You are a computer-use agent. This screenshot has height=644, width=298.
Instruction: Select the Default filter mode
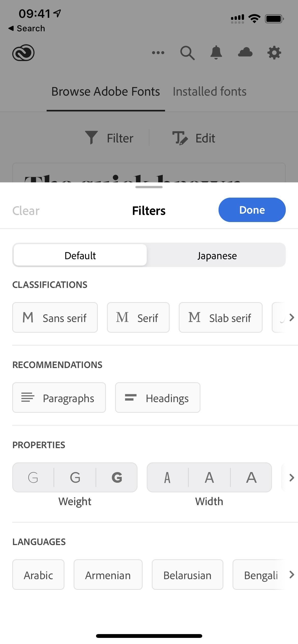80,255
